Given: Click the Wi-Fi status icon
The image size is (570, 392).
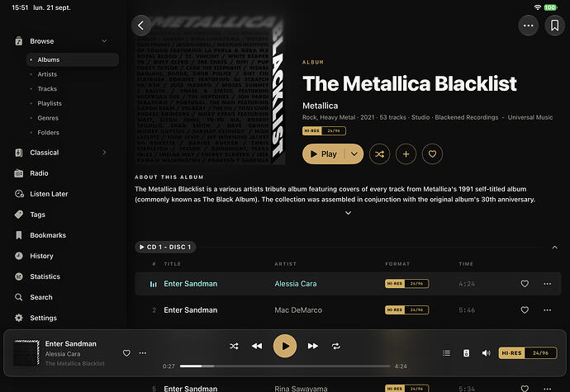Looking at the screenshot, I should coord(537,7).
